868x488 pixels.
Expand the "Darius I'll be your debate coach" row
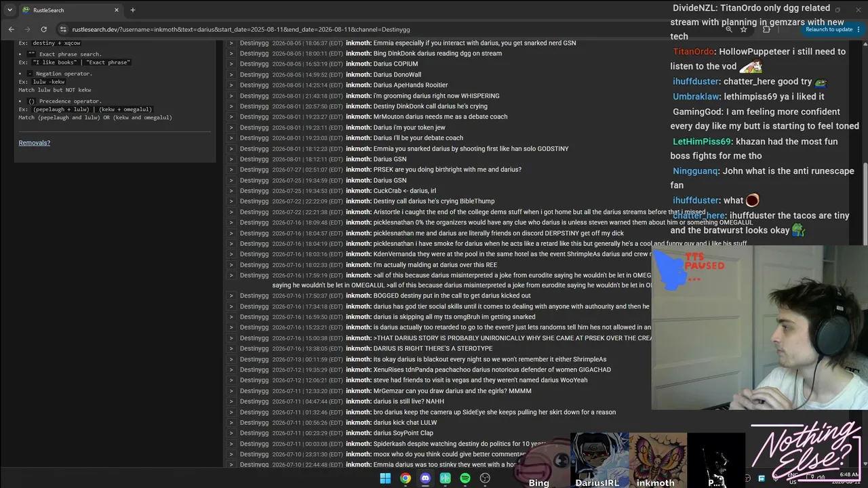click(231, 138)
